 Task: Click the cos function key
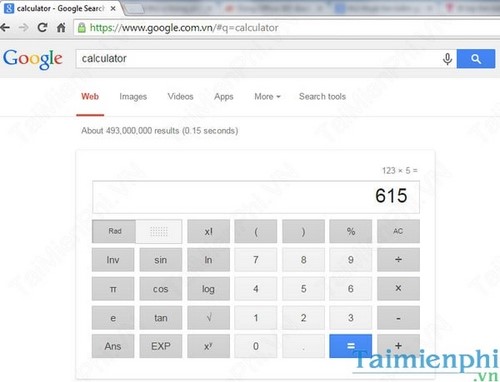point(161,289)
